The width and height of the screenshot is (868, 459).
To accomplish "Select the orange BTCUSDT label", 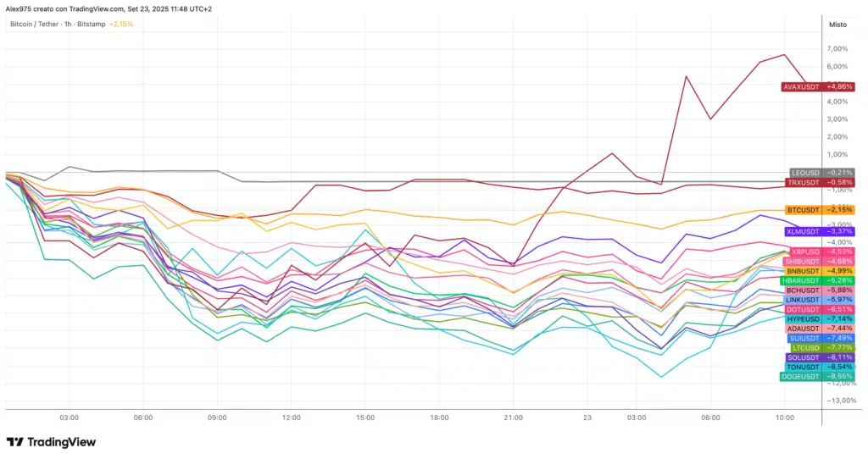I will [x=819, y=209].
